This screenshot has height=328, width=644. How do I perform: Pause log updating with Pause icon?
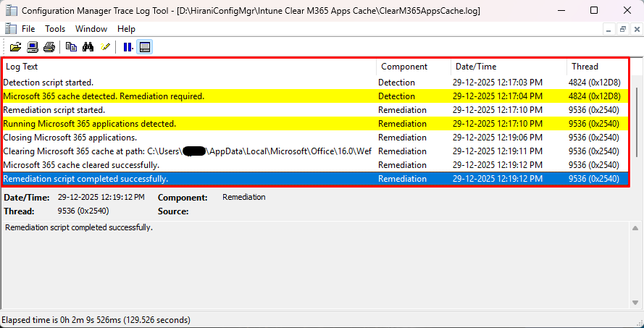point(127,47)
